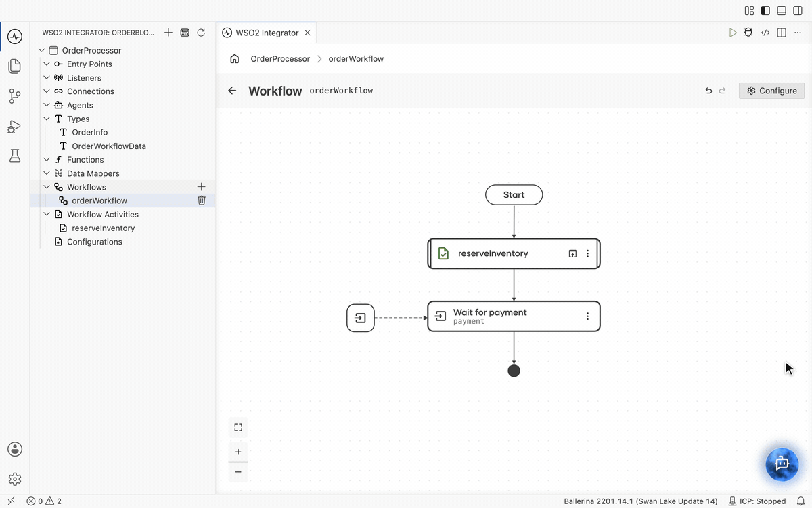Start debugging with the bug icon
812x508 pixels.
click(x=748, y=33)
